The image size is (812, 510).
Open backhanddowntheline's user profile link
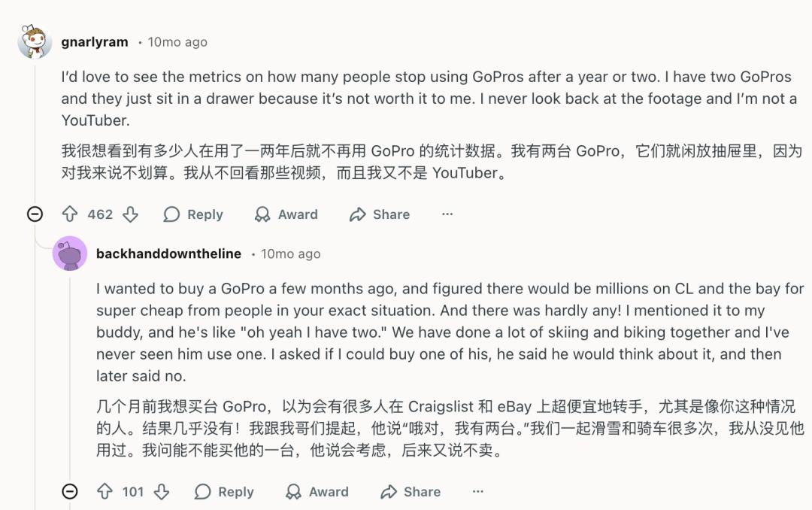(168, 254)
